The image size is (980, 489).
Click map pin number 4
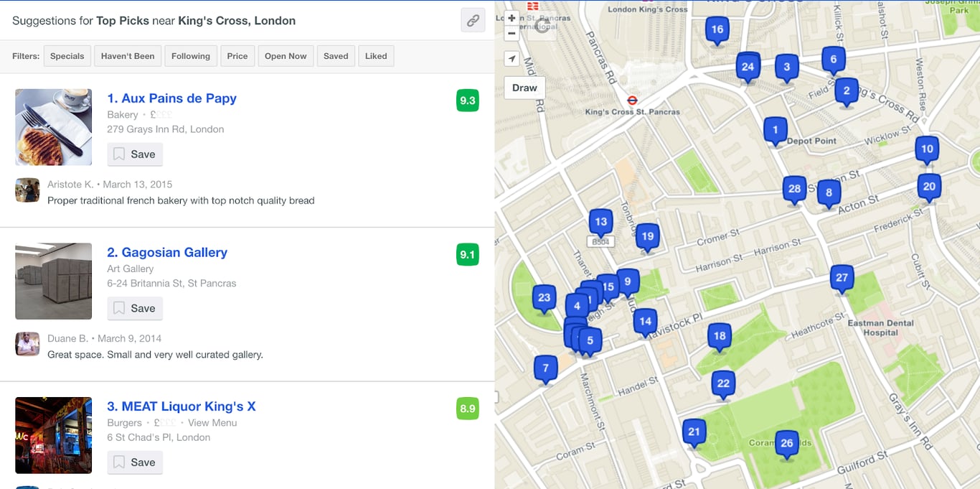point(577,307)
